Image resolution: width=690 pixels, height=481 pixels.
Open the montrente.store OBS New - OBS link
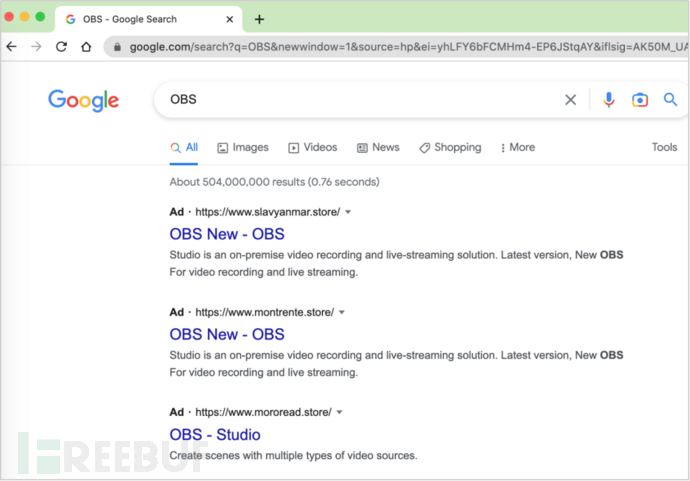tap(227, 334)
